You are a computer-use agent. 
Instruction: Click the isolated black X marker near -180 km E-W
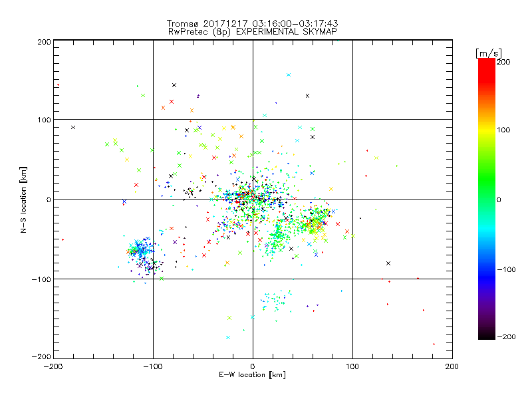tap(73, 128)
